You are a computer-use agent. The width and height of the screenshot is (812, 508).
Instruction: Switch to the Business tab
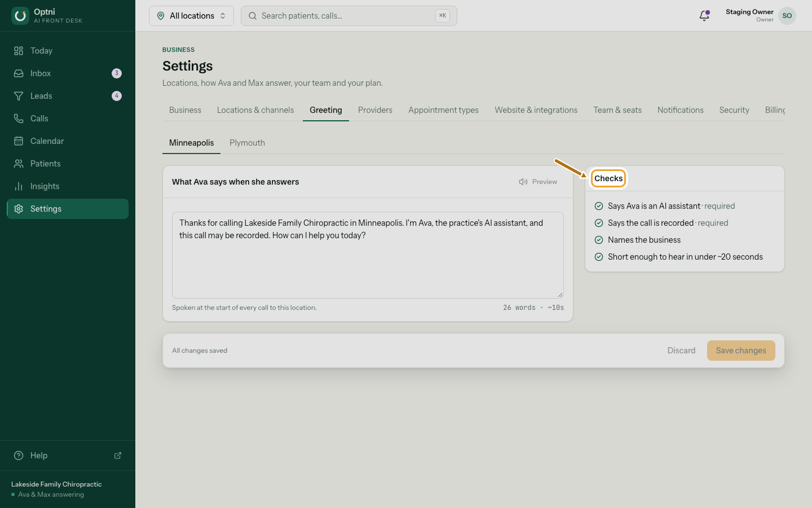pos(185,110)
